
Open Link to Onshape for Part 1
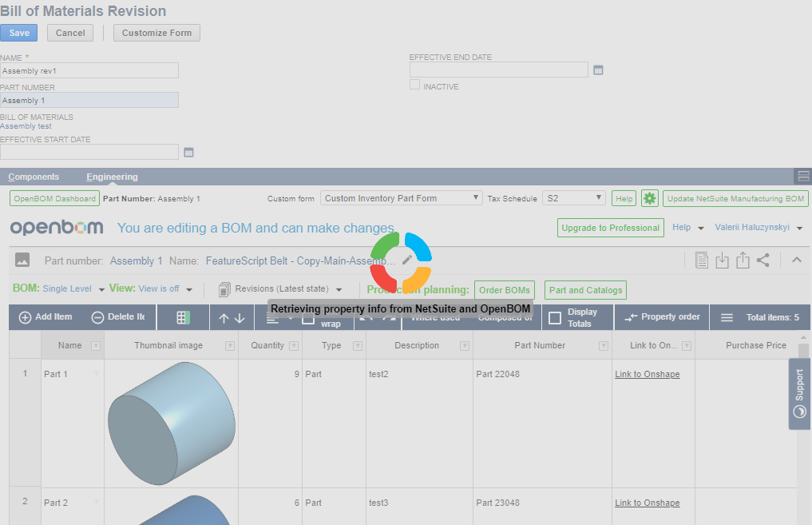click(x=648, y=374)
